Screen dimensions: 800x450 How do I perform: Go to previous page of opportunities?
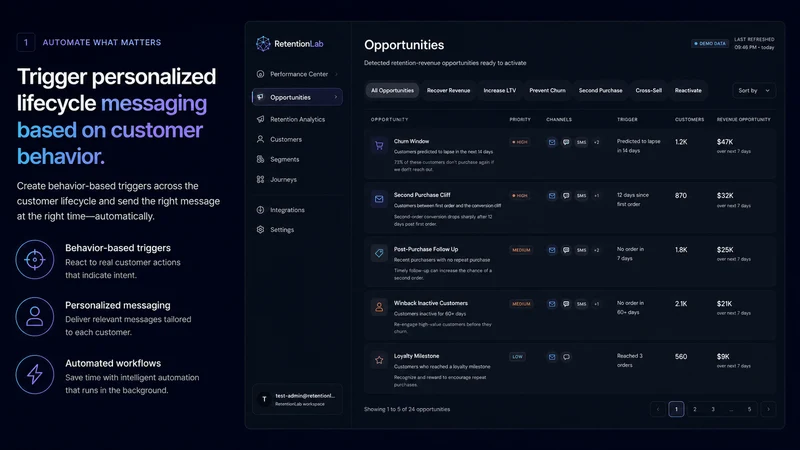pos(658,409)
